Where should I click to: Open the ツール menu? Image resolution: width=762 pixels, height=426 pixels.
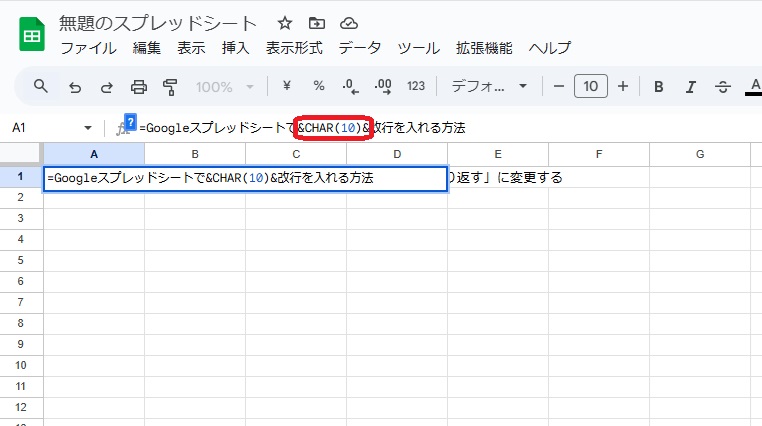[x=419, y=48]
